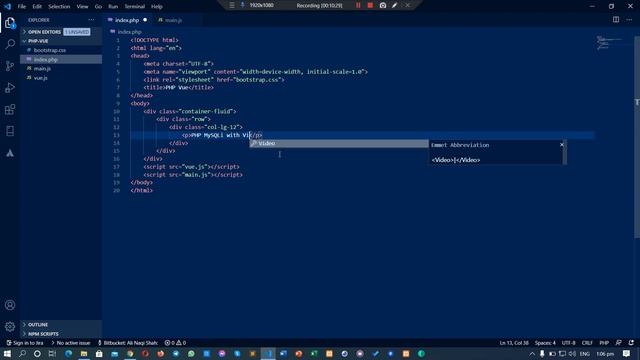The width and height of the screenshot is (640, 360).
Task: Click No active issue in status bar
Action: [71, 343]
